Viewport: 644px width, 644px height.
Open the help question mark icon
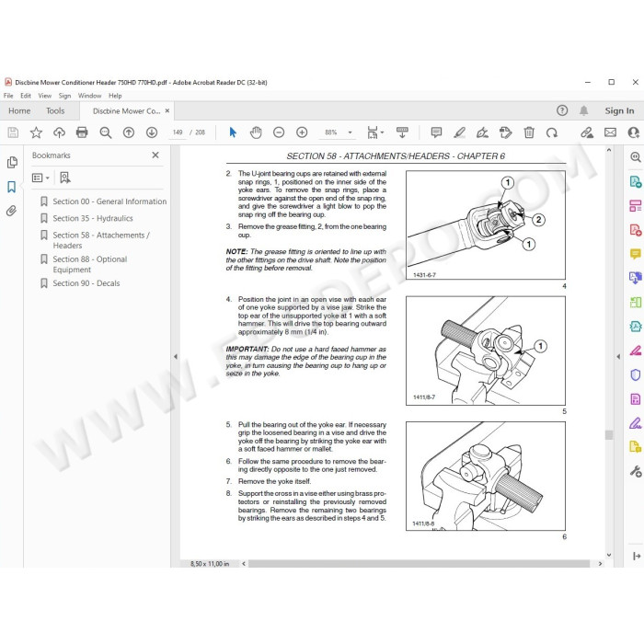[x=562, y=110]
